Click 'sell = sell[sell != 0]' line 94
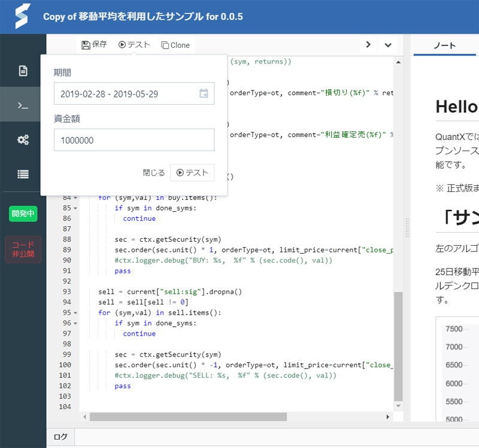This screenshot has width=479, height=448. click(143, 302)
